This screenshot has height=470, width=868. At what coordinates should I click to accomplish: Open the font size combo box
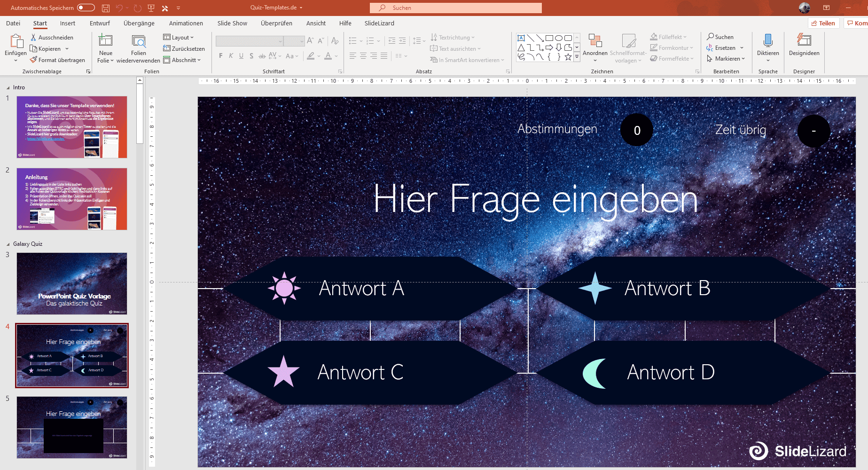(294, 41)
